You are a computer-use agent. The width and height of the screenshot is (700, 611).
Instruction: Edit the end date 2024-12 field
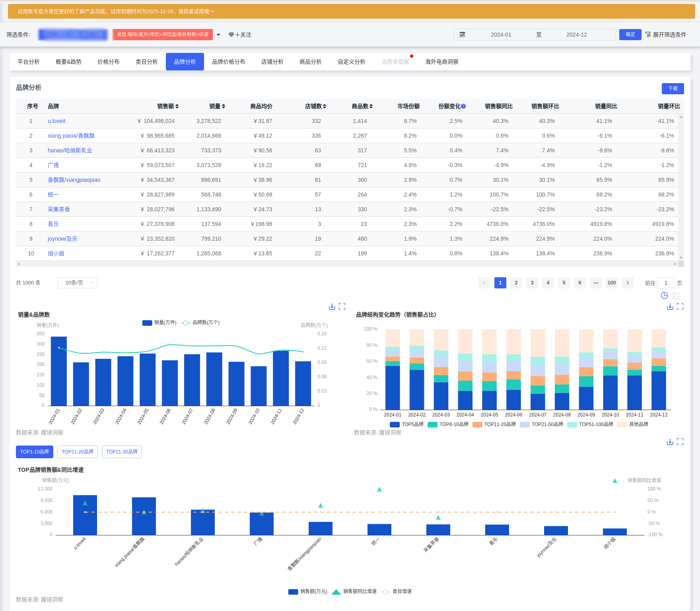tap(577, 35)
